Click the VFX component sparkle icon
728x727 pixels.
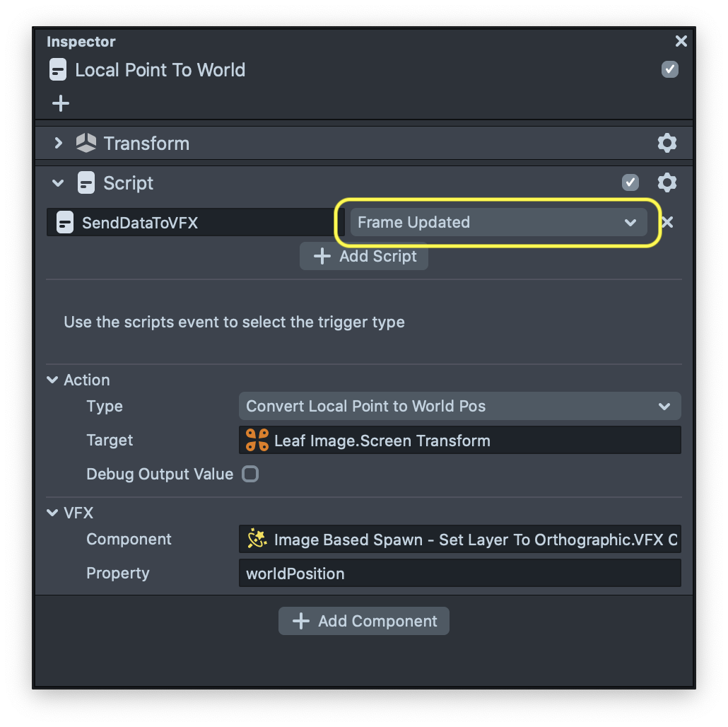257,540
